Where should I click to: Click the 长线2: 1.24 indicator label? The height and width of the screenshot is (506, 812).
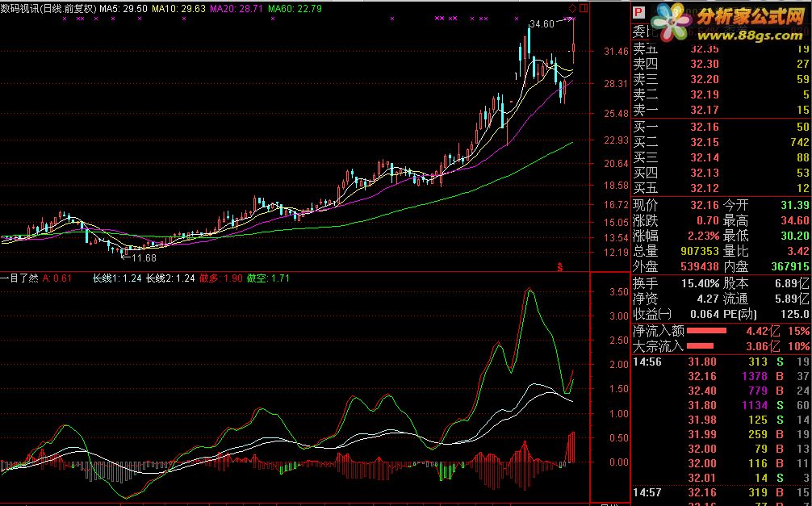(x=170, y=278)
